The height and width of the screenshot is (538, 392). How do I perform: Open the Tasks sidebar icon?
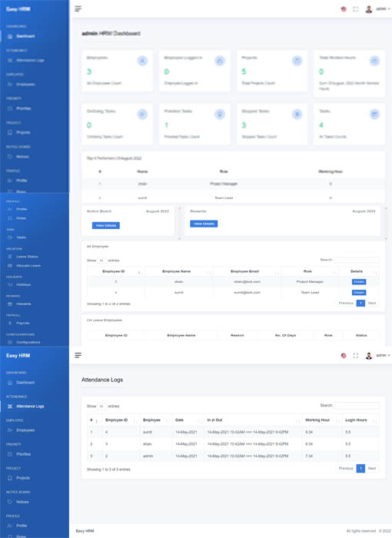pos(10,237)
